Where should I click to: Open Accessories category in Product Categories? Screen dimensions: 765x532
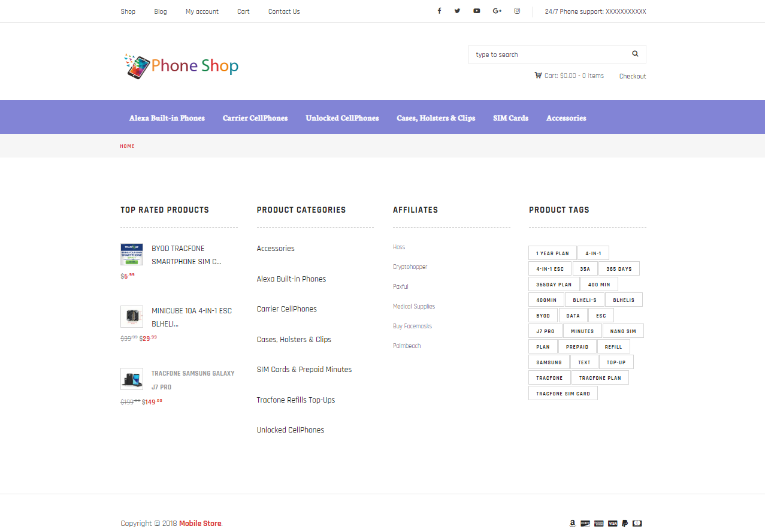(x=276, y=249)
